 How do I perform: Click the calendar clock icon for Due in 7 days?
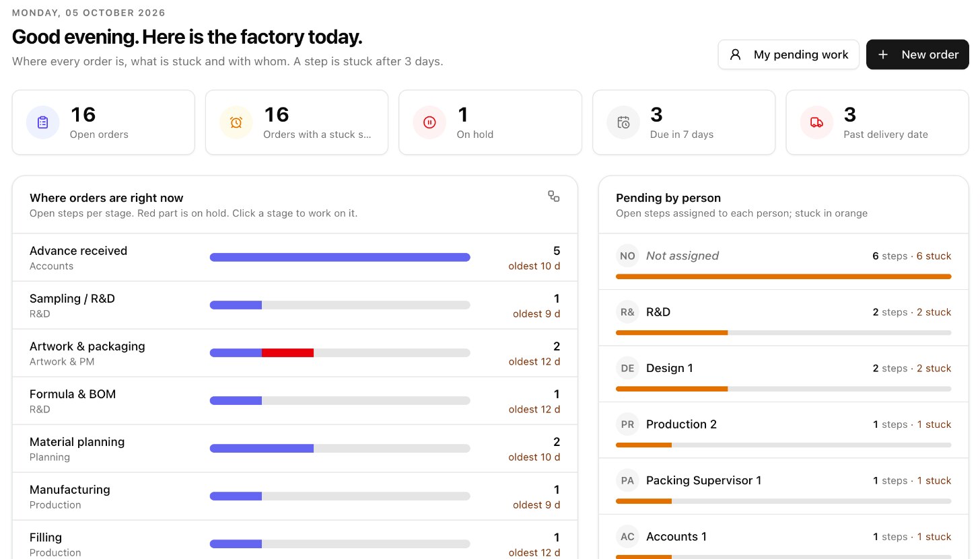623,122
